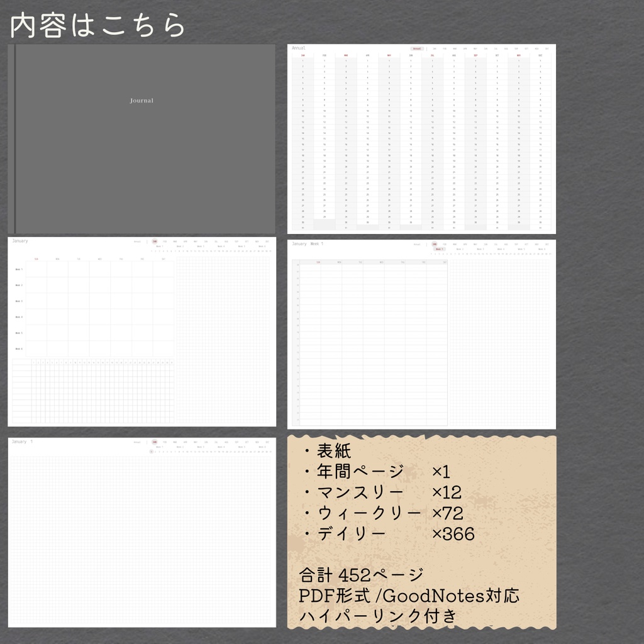Open the January monthly page thumbnail
The height and width of the screenshot is (644, 644).
click(x=142, y=332)
